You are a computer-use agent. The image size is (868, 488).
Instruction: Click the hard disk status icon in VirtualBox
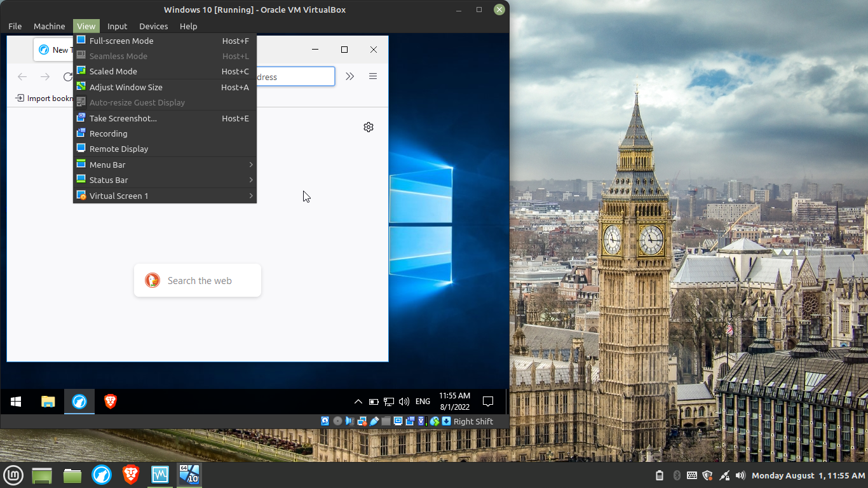point(325,421)
